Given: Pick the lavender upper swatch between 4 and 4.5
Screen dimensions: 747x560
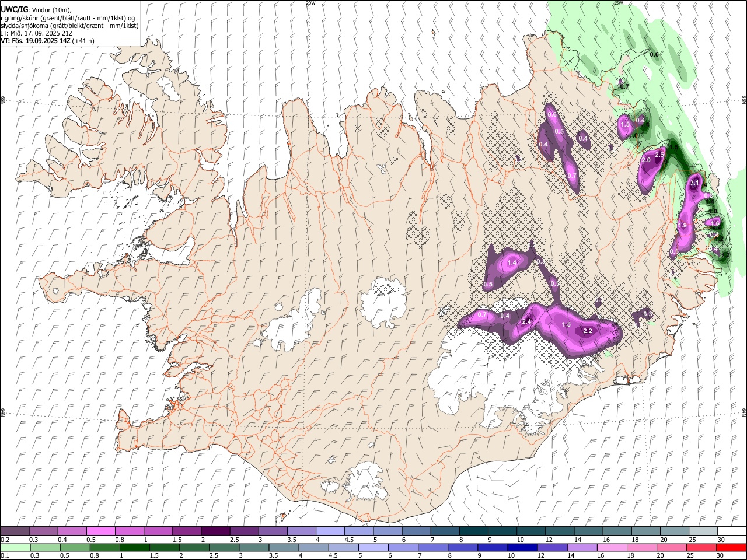Looking at the screenshot, I should coord(330,531).
